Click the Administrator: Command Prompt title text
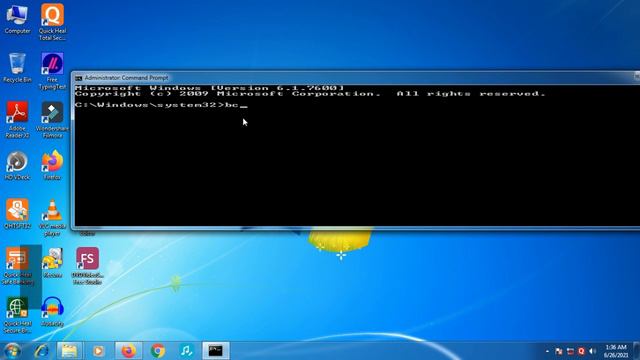The image size is (640, 360). tap(126, 78)
